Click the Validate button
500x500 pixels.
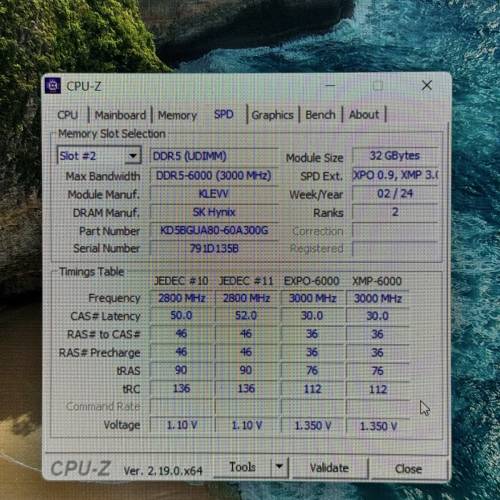click(x=329, y=468)
